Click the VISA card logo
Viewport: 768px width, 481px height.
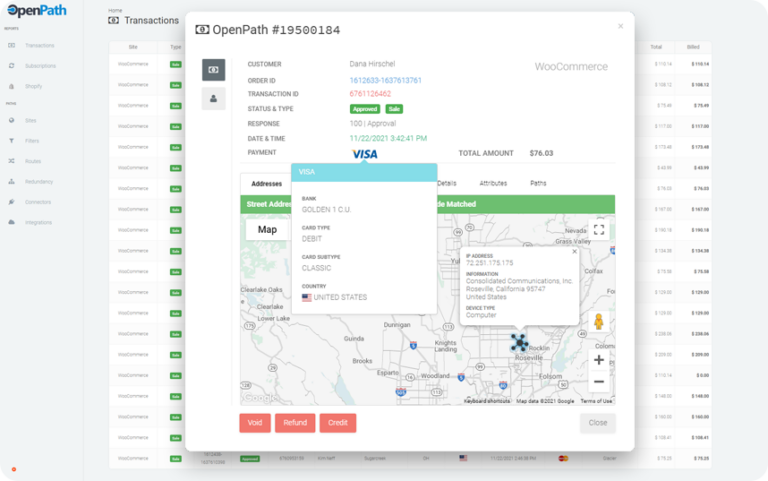[x=365, y=154]
